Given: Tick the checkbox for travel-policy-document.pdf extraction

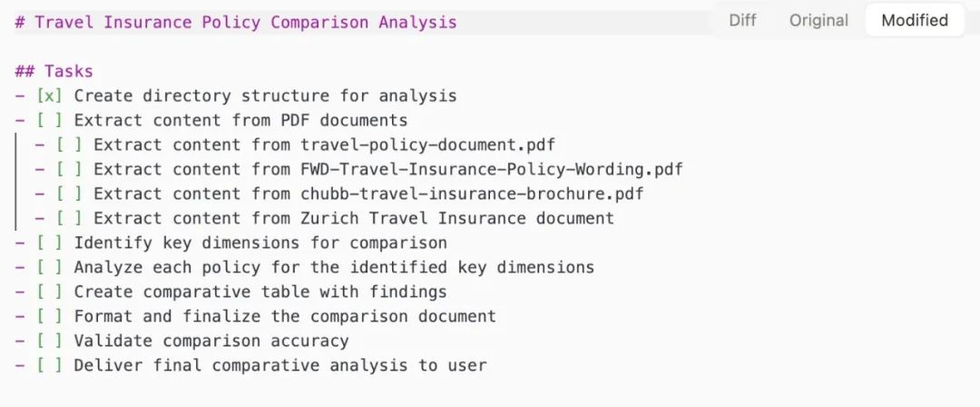Looking at the screenshot, I should point(70,144).
